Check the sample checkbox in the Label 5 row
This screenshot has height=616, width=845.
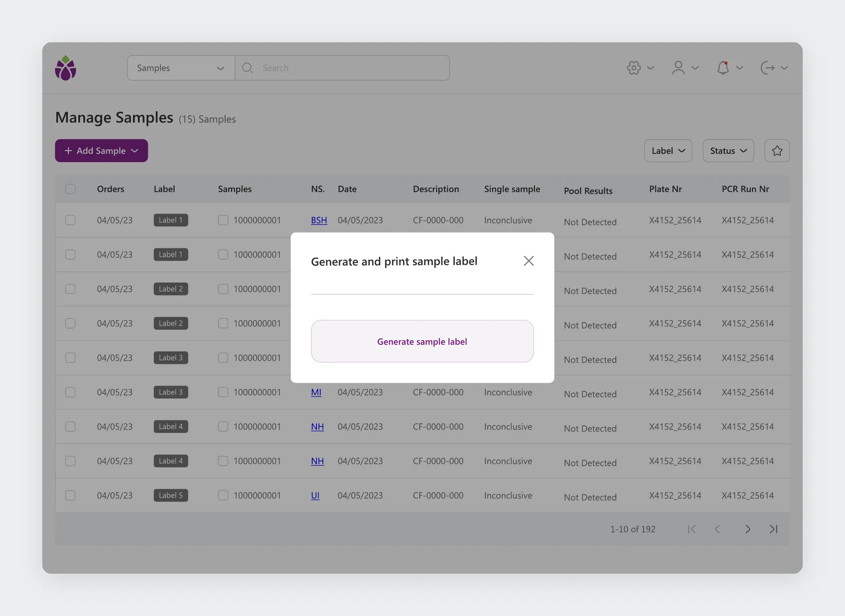[x=223, y=495]
